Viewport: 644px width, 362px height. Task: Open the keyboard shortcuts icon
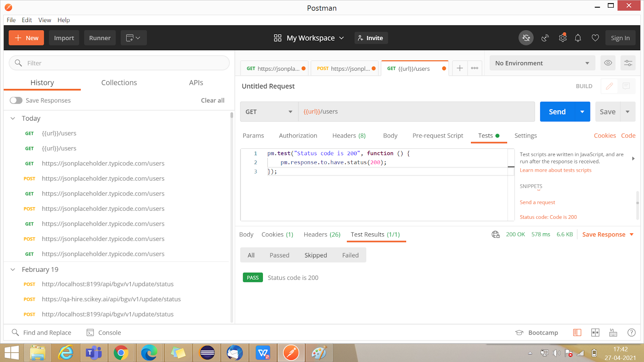pyautogui.click(x=613, y=333)
